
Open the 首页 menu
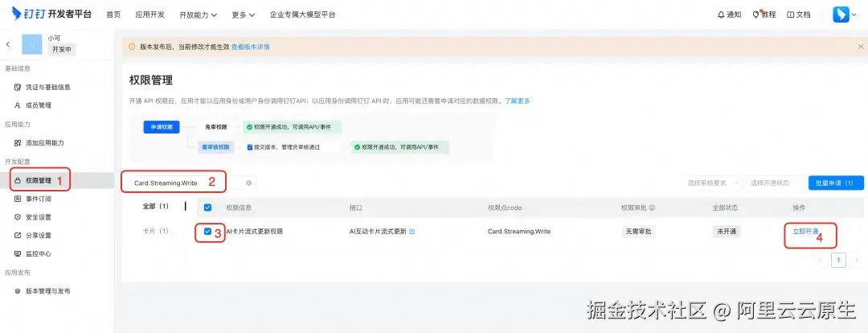pos(113,15)
